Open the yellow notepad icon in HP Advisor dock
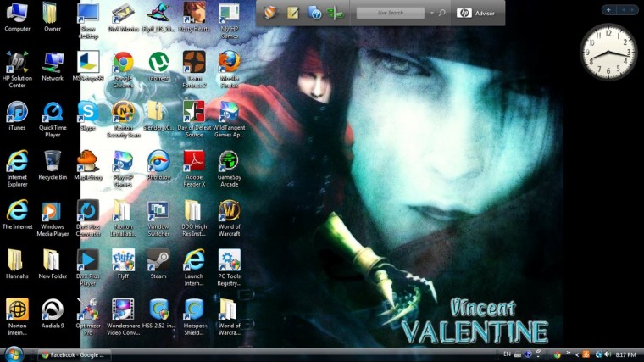 click(292, 13)
